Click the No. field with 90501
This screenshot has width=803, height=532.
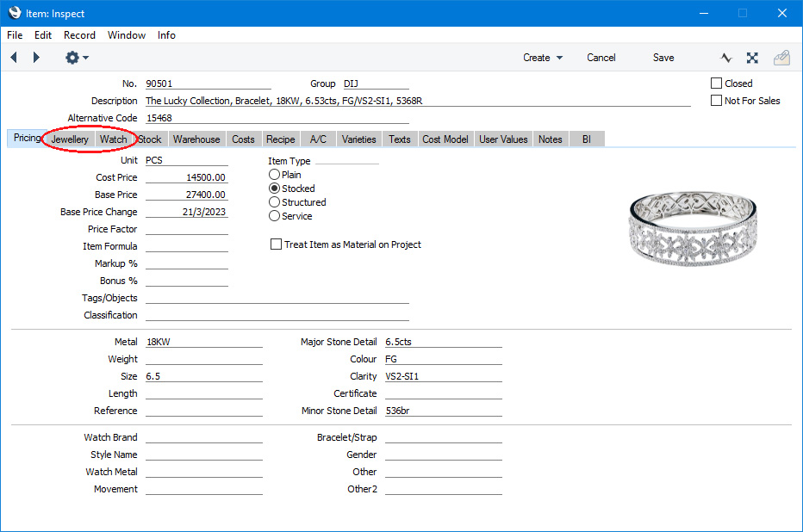click(208, 84)
